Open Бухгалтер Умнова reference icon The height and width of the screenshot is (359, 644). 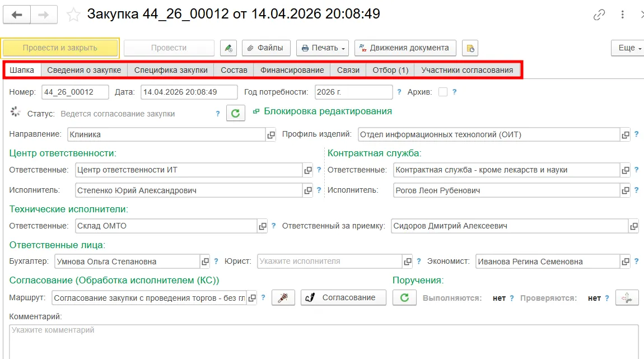(x=204, y=262)
